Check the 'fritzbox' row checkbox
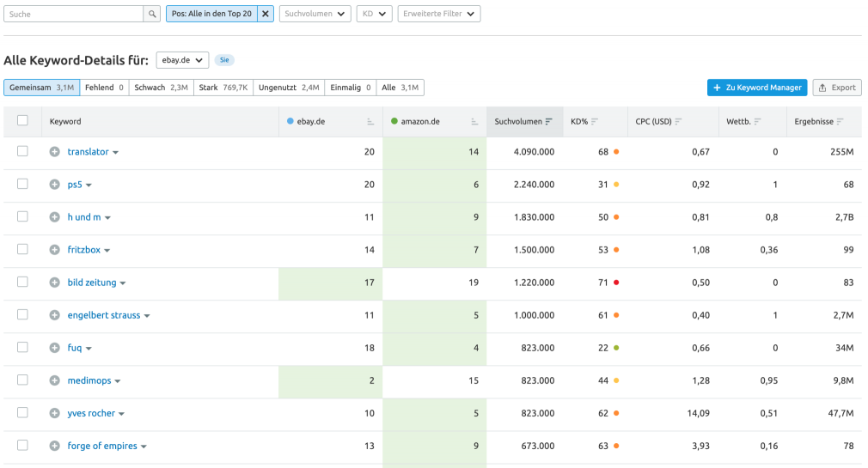Screen dimensions: 868x468 coord(22,249)
